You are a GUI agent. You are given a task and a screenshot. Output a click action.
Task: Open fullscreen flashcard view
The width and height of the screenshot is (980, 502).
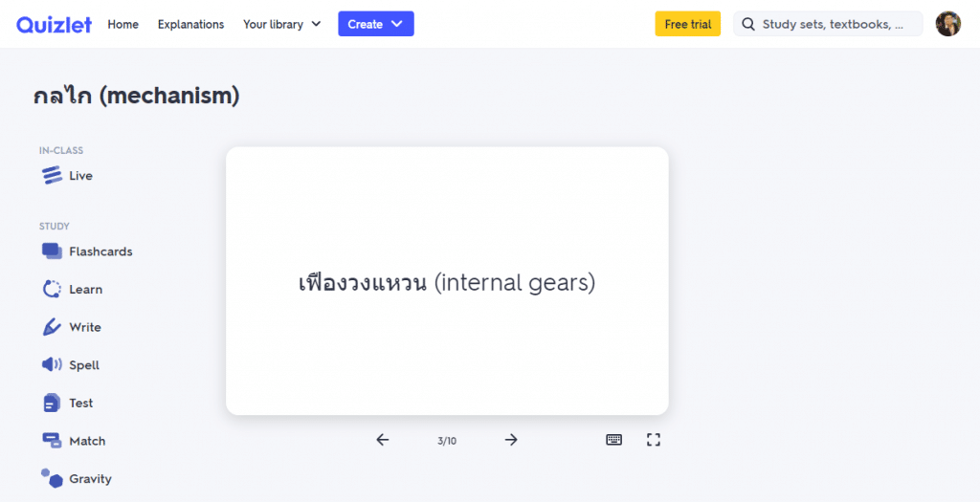coord(653,440)
